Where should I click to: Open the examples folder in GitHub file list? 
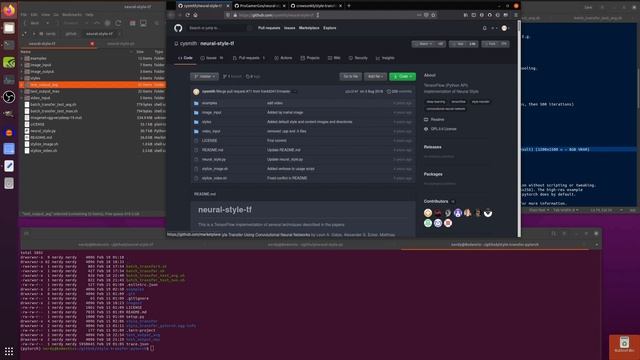[209, 103]
